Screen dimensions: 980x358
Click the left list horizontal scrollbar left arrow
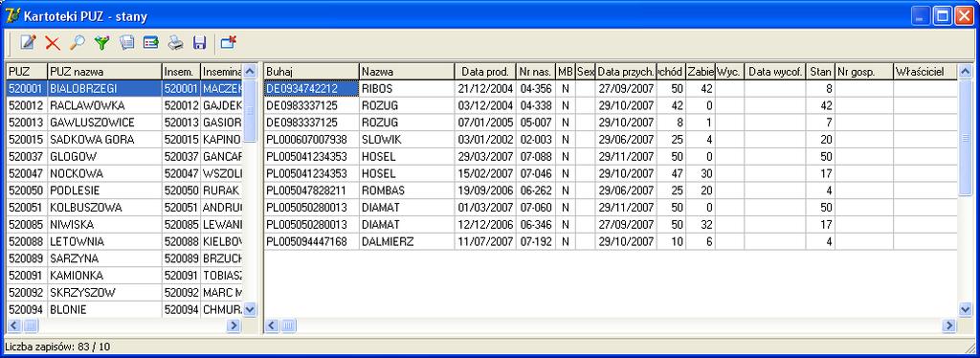[13, 324]
